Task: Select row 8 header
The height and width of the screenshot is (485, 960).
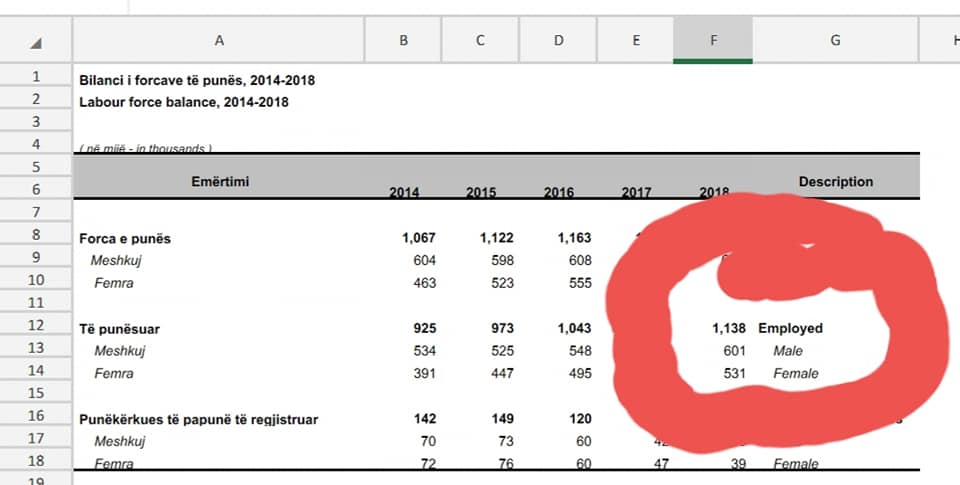Action: [x=36, y=234]
